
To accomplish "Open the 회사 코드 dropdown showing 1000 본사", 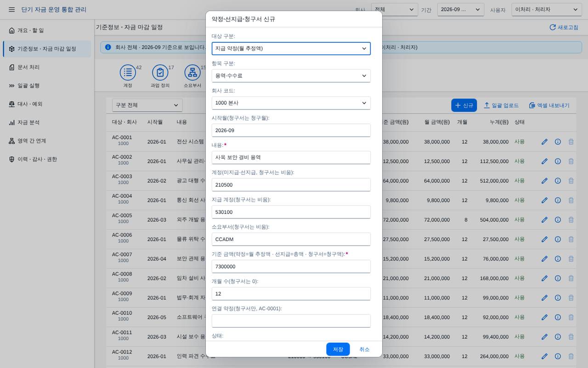I will (x=291, y=103).
